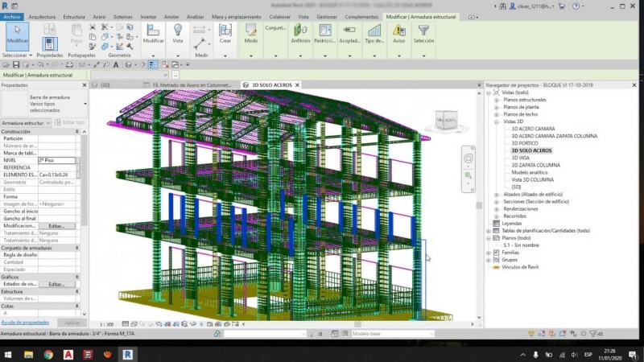This screenshot has width=644, height=362.
Task: Open the Ayuda de propiedades link
Action: [x=25, y=323]
